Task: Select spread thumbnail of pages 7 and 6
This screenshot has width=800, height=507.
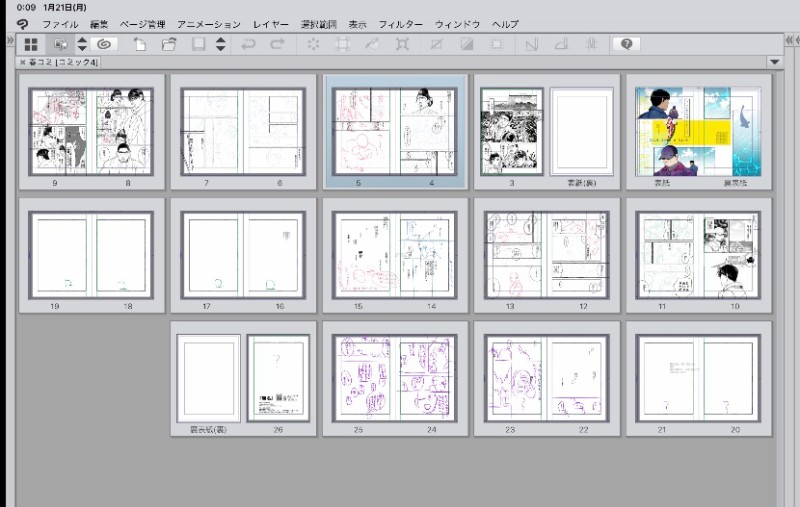Action: pyautogui.click(x=243, y=132)
